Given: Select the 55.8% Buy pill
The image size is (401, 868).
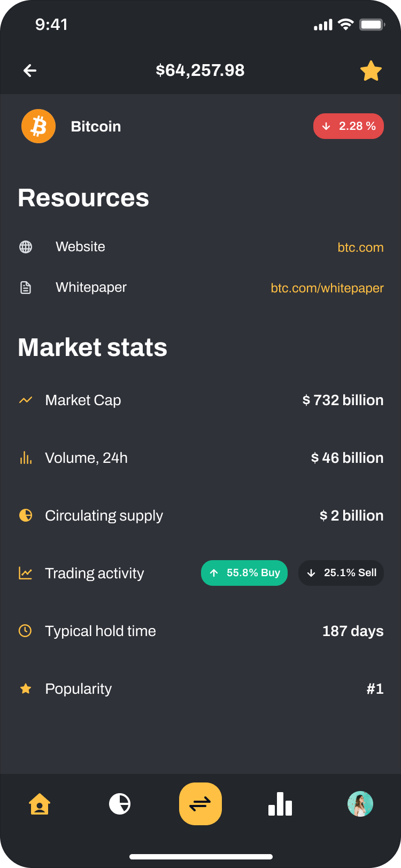Looking at the screenshot, I should [244, 573].
